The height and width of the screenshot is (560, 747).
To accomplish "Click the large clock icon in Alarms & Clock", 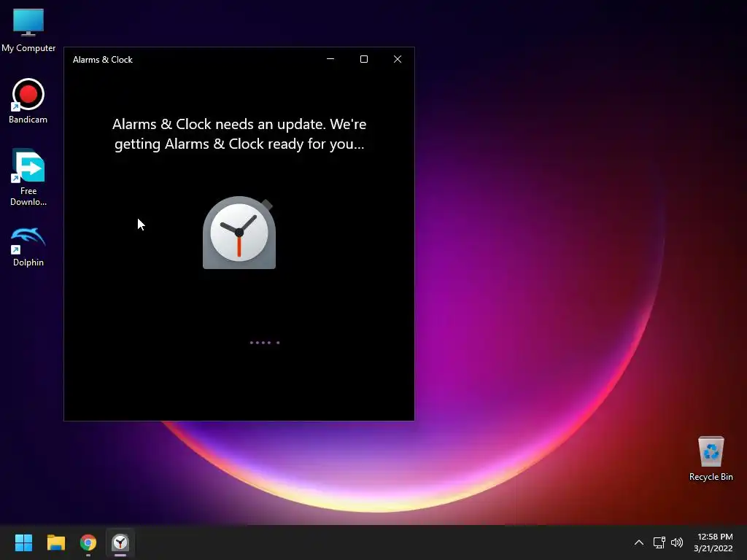I will pos(239,233).
